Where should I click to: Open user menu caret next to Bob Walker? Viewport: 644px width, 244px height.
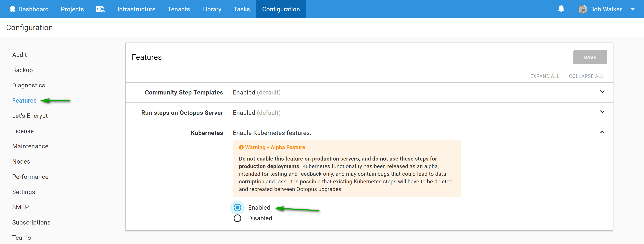(632, 9)
